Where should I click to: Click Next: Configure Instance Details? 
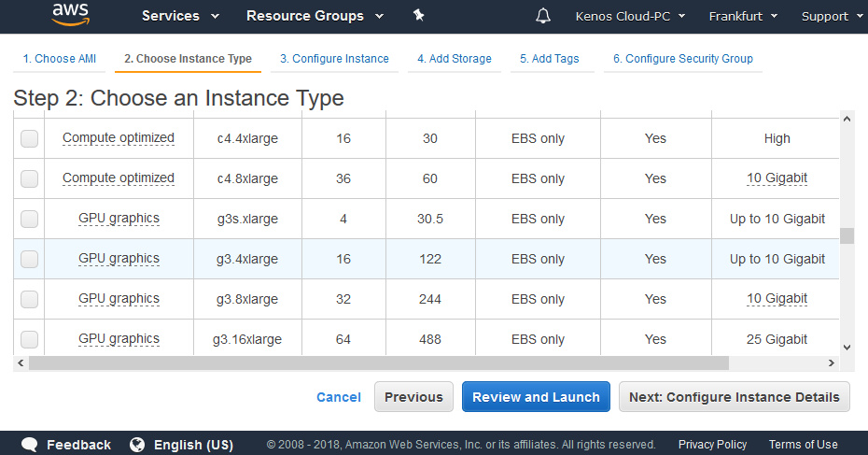coord(735,397)
